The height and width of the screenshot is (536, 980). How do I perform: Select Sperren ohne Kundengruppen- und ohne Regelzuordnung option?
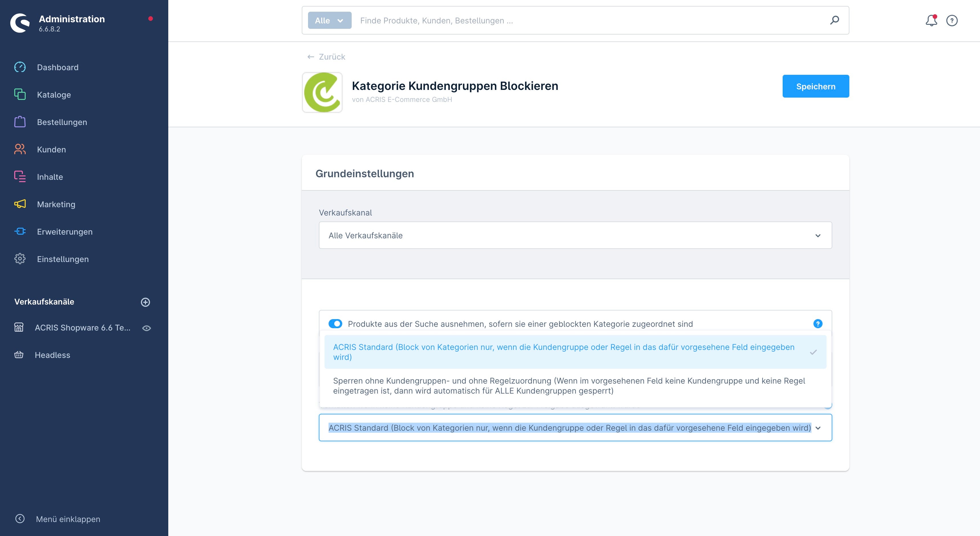[575, 386]
